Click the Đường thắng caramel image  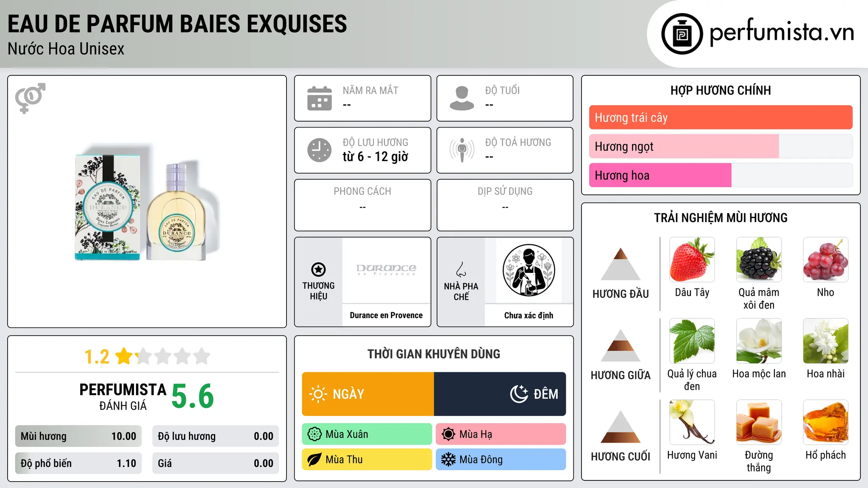(759, 422)
